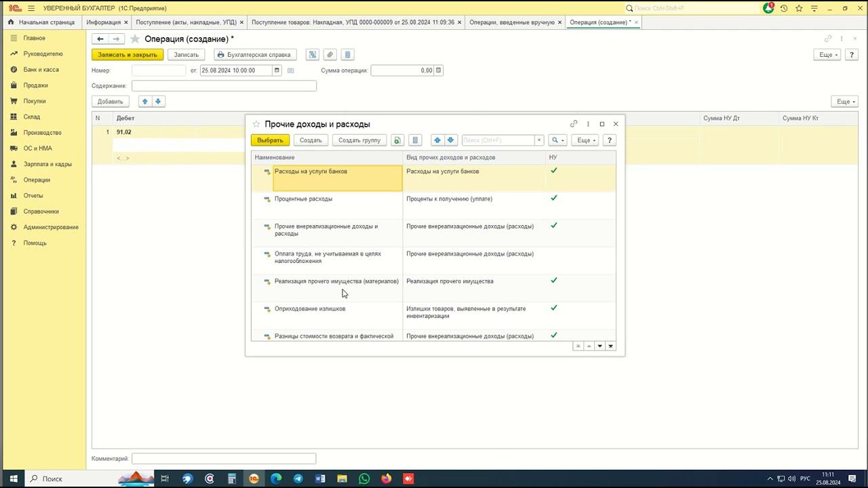This screenshot has height=488, width=868.
Task: Toggle НУ checkmark for Процентные расходы row
Action: click(x=554, y=199)
